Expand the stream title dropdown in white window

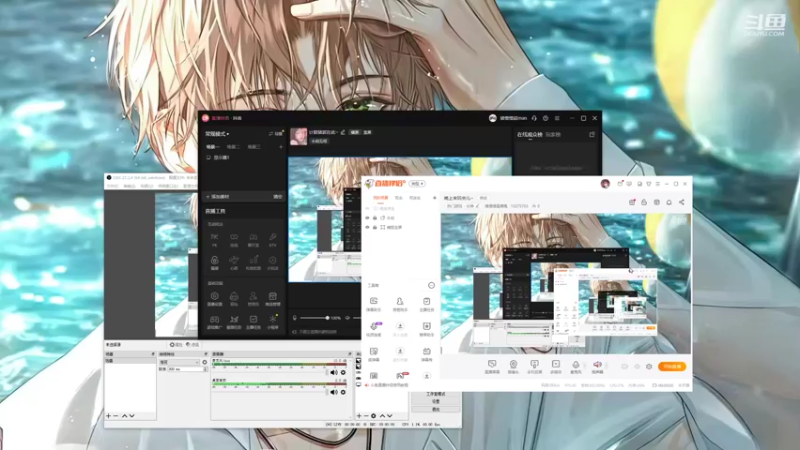point(458,198)
